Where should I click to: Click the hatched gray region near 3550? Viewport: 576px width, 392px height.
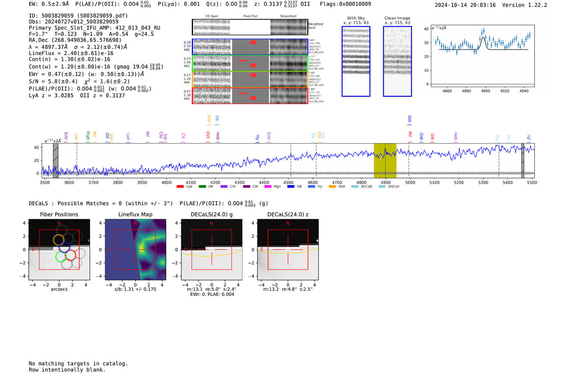[56, 161]
